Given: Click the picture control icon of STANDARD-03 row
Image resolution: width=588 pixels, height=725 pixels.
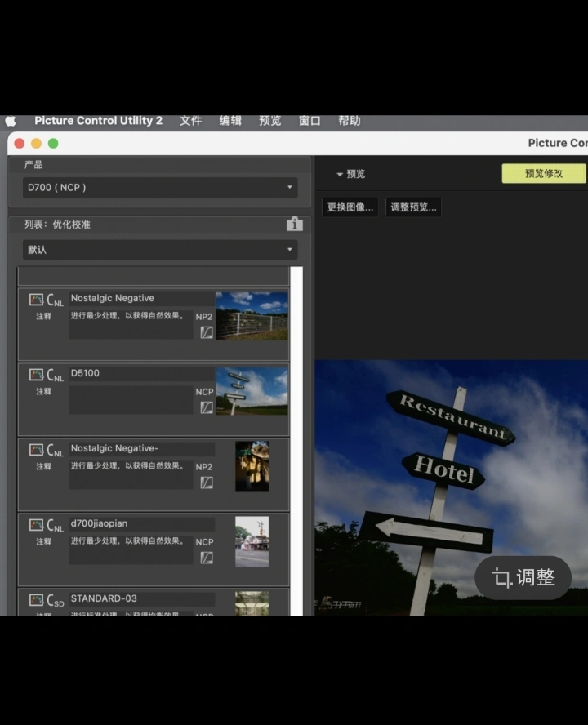Looking at the screenshot, I should point(36,600).
